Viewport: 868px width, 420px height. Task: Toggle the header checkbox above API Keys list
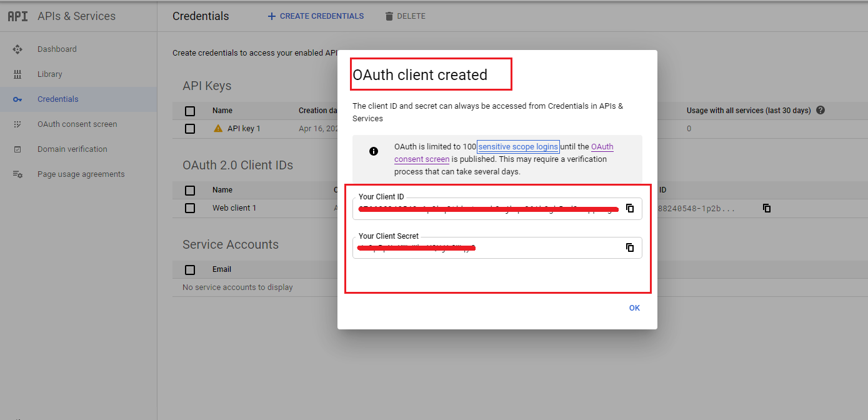point(191,111)
